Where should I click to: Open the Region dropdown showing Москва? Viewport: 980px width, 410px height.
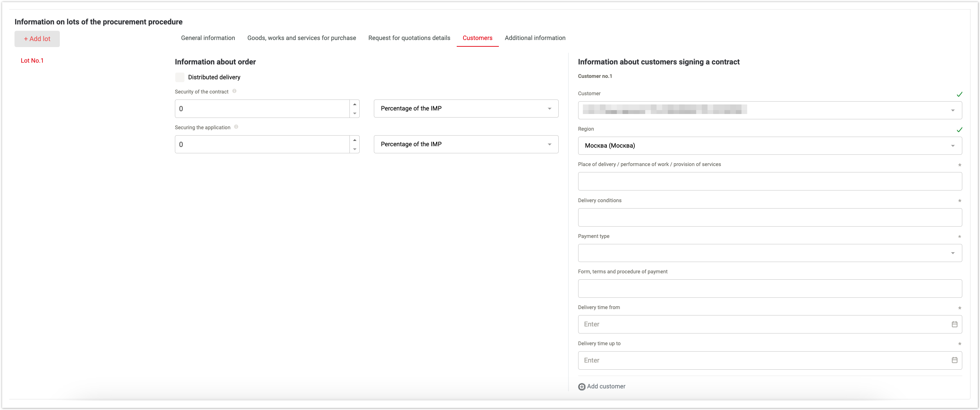[770, 146]
